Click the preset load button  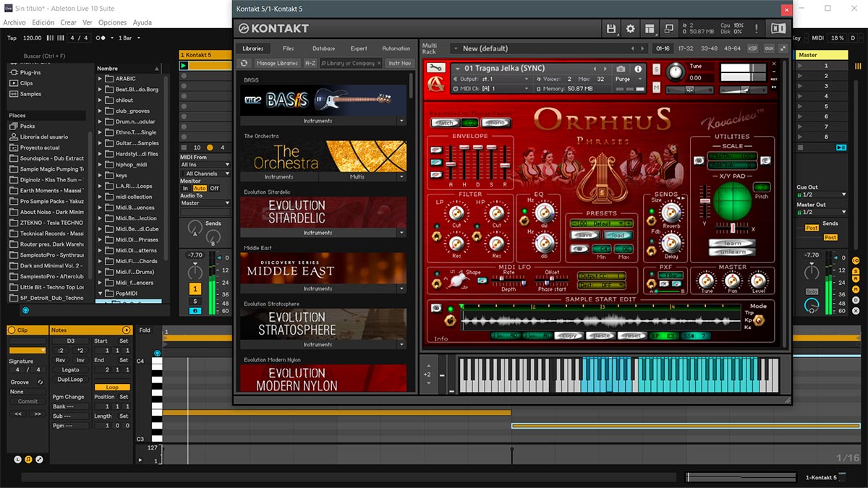click(x=618, y=236)
